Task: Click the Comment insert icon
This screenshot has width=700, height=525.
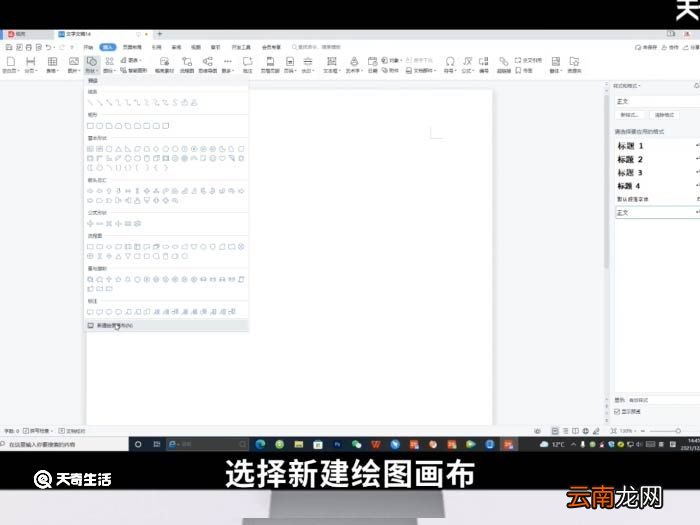Action: (x=248, y=65)
